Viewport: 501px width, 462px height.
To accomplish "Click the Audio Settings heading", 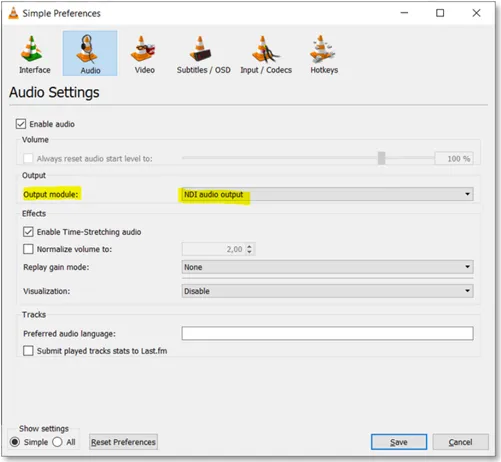I will (x=54, y=92).
